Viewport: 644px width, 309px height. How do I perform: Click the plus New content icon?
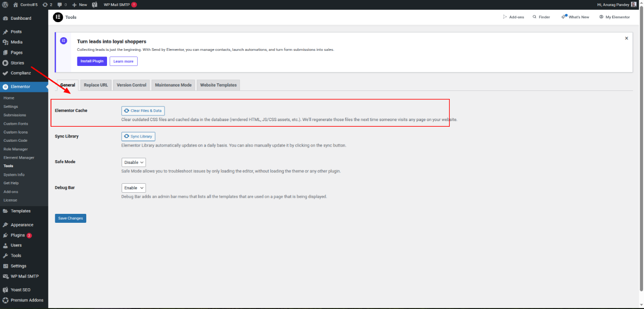pos(74,4)
